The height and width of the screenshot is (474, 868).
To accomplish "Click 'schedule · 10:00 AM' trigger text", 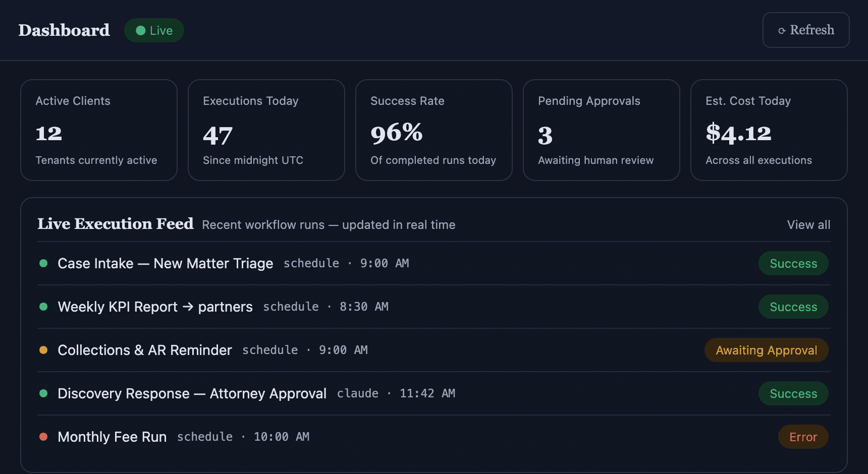I will coord(243,437).
